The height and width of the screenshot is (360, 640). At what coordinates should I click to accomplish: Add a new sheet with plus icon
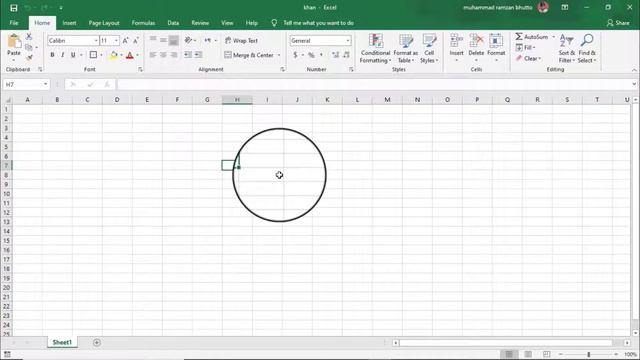coord(97,342)
